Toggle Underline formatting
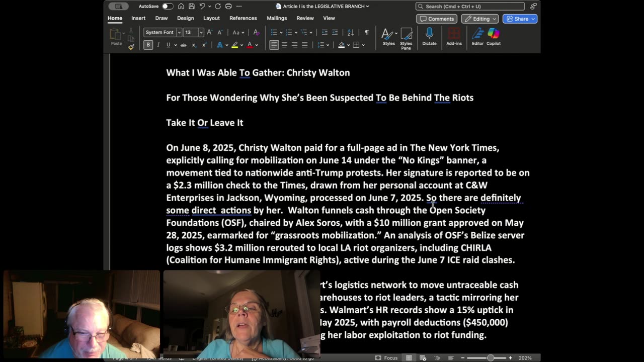Image resolution: width=644 pixels, height=362 pixels. 168,45
